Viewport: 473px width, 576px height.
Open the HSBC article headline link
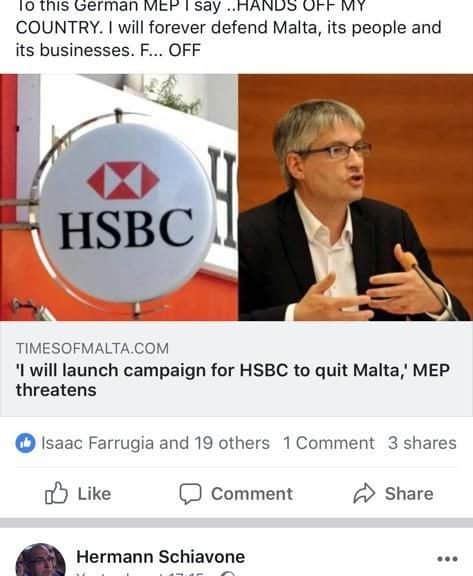[232, 380]
